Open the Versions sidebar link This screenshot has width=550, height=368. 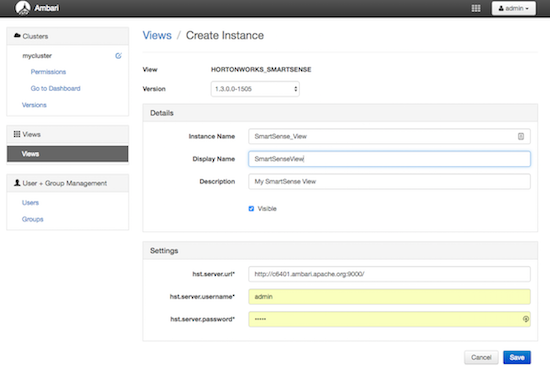tap(34, 105)
